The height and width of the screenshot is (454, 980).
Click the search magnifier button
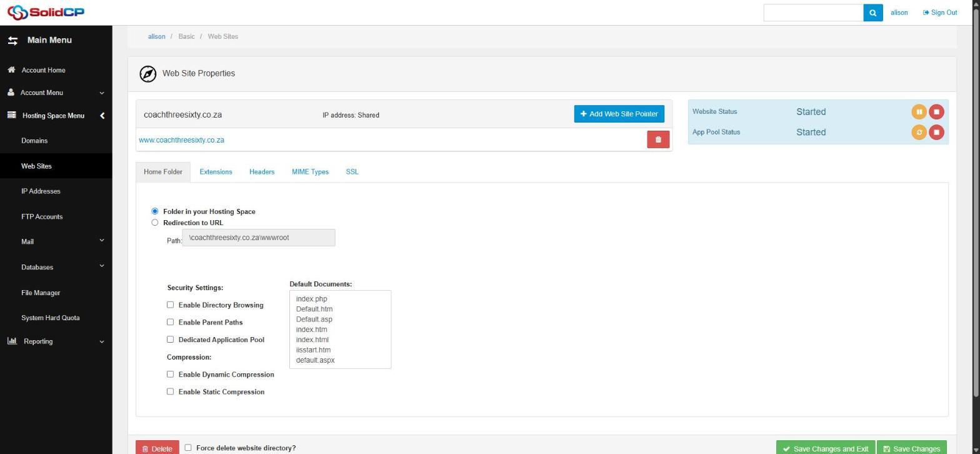coord(873,13)
